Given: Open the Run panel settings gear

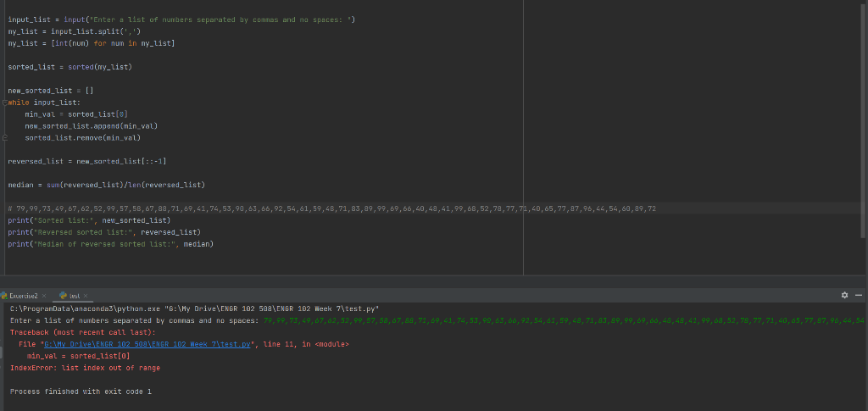Looking at the screenshot, I should point(844,296).
